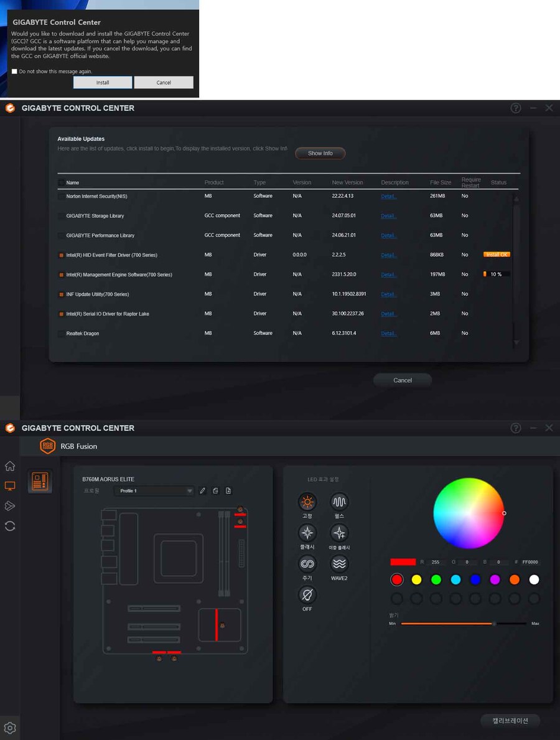Select the motherboard device thumbnail icon

click(40, 482)
